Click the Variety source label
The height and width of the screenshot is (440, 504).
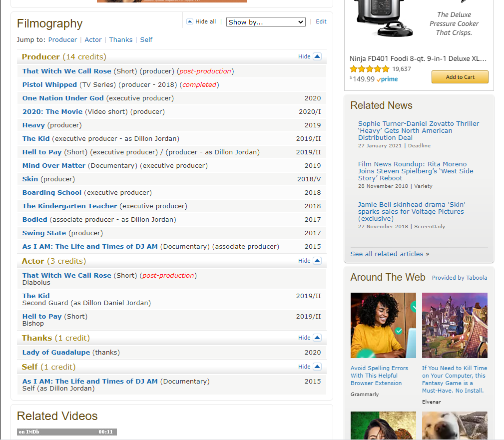423,186
